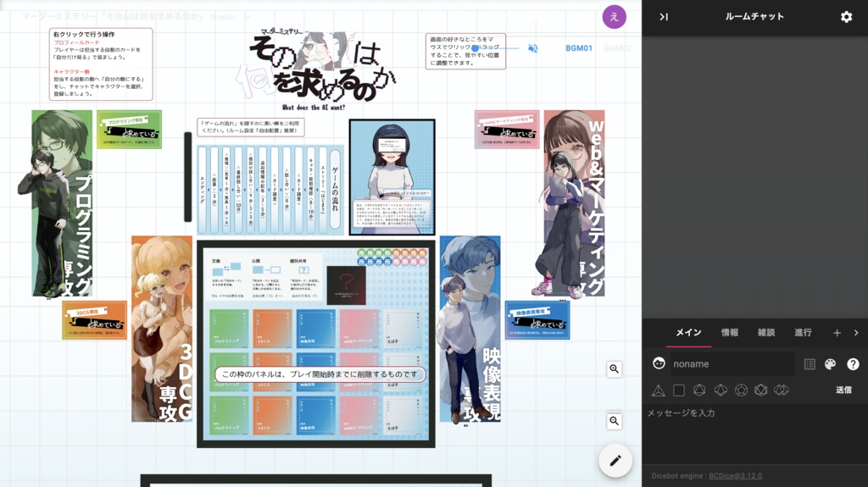Switch to the 進行 chat tab
This screenshot has height=487, width=868.
pyautogui.click(x=803, y=333)
